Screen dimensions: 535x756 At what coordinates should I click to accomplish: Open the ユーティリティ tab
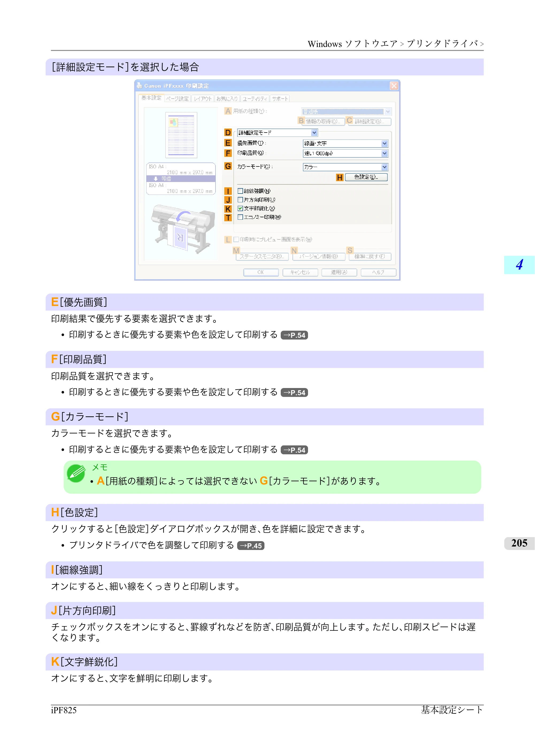click(255, 99)
